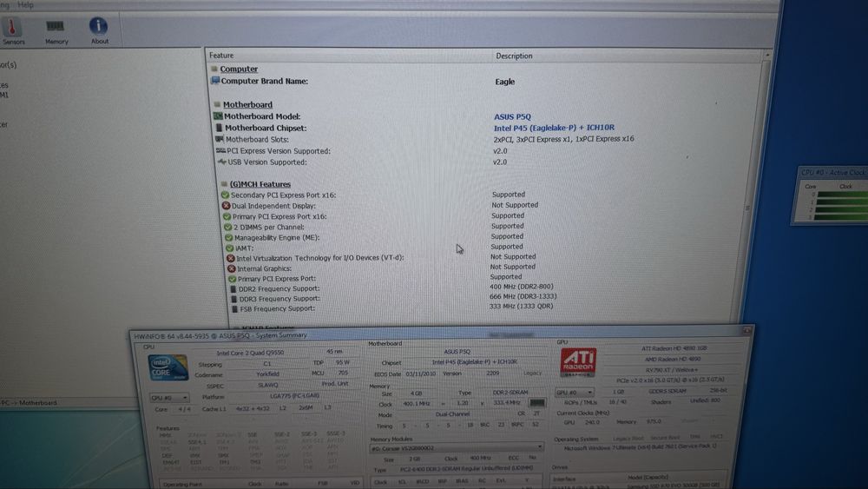
Task: Open the CPU #0 dropdown in System Summary
Action: pyautogui.click(x=169, y=398)
